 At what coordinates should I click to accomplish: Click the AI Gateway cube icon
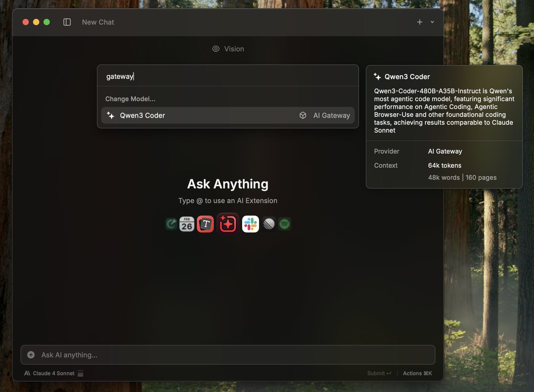click(303, 115)
